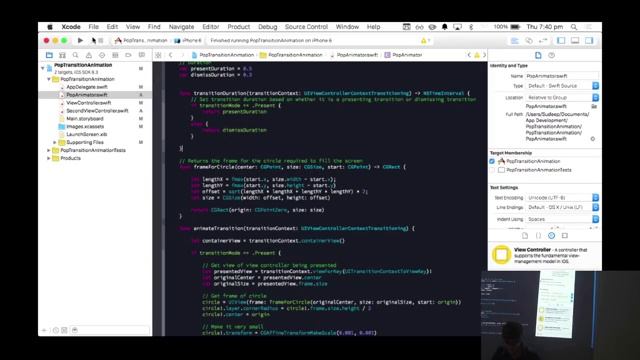Click the PopAnimator class in jump bar
The width and height of the screenshot is (640, 360).
[x=403, y=55]
